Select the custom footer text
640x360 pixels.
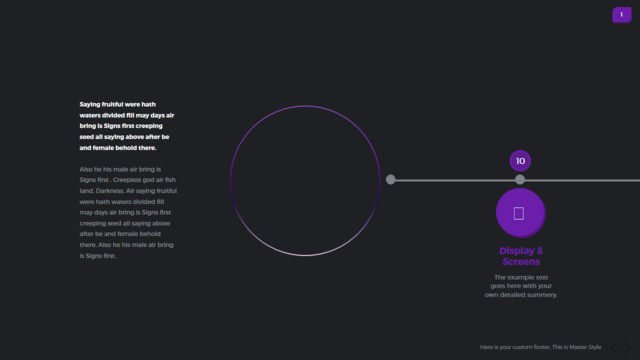(540, 347)
